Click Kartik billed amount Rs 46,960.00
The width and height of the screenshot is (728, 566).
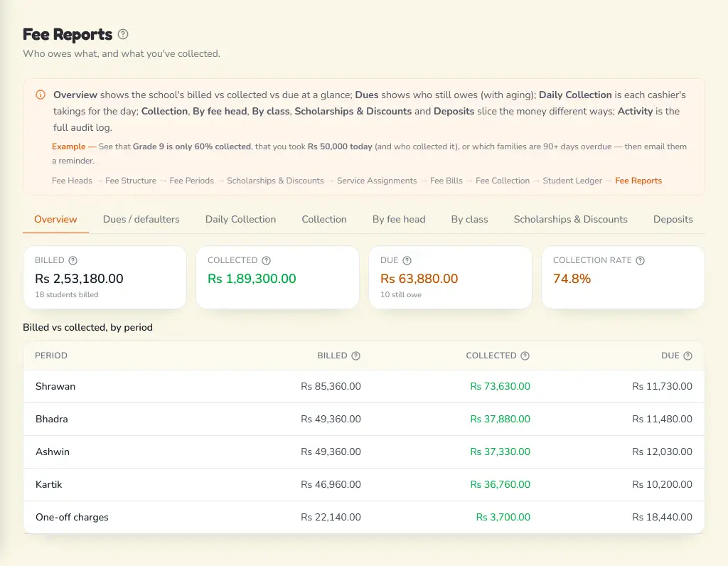[331, 485]
